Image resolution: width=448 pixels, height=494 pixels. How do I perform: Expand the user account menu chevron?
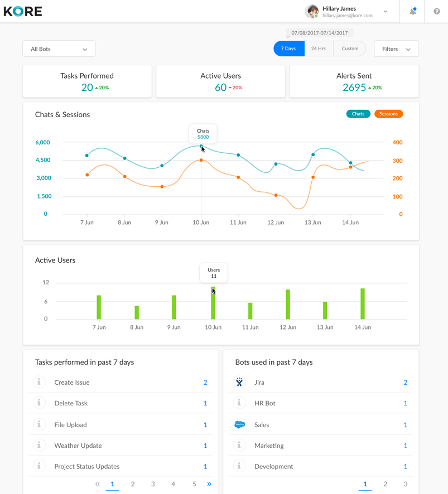pyautogui.click(x=386, y=11)
